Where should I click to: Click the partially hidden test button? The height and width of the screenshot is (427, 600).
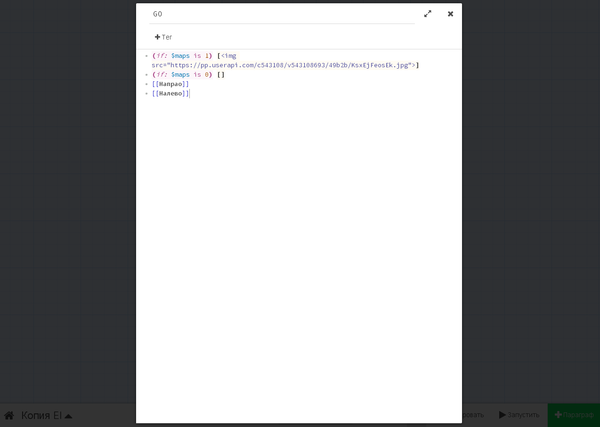475,415
